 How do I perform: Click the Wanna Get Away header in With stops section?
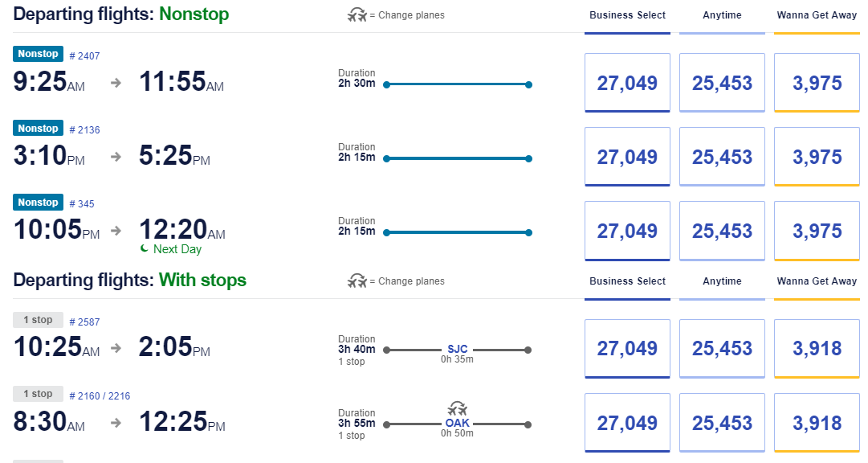point(817,281)
